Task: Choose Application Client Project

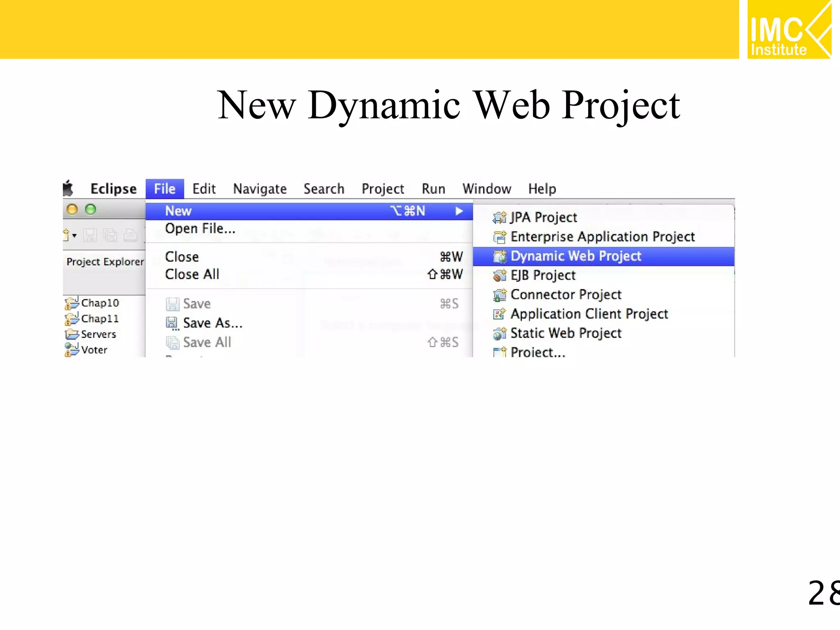Action: (x=604, y=314)
